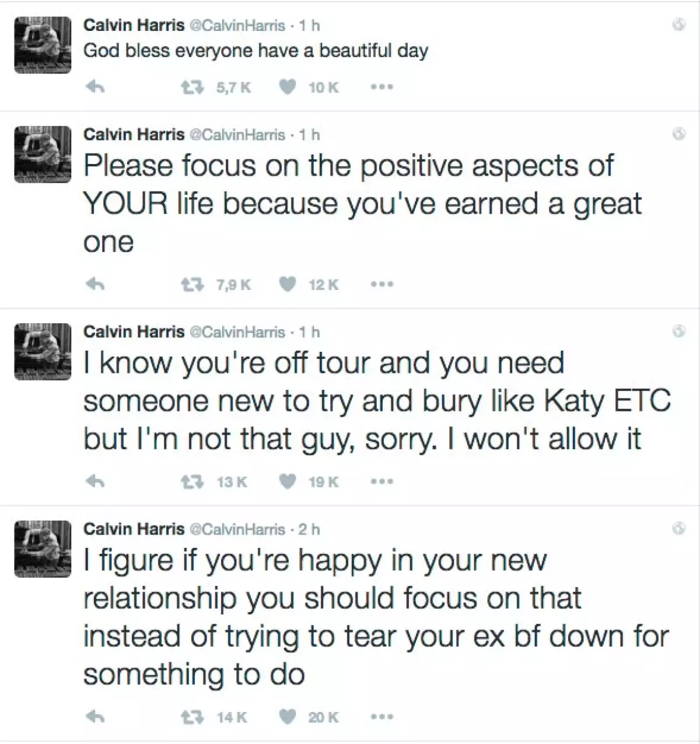Open the author name link on the top tweet
700x744 pixels.
click(x=134, y=25)
